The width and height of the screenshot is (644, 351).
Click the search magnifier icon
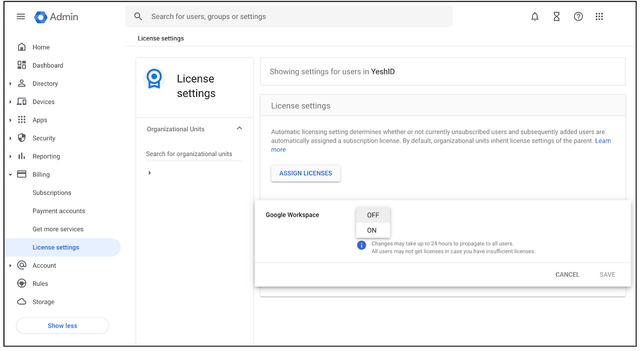(x=138, y=17)
